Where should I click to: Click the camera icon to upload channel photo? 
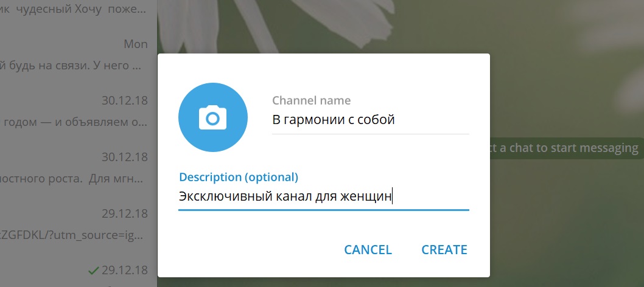coord(212,116)
